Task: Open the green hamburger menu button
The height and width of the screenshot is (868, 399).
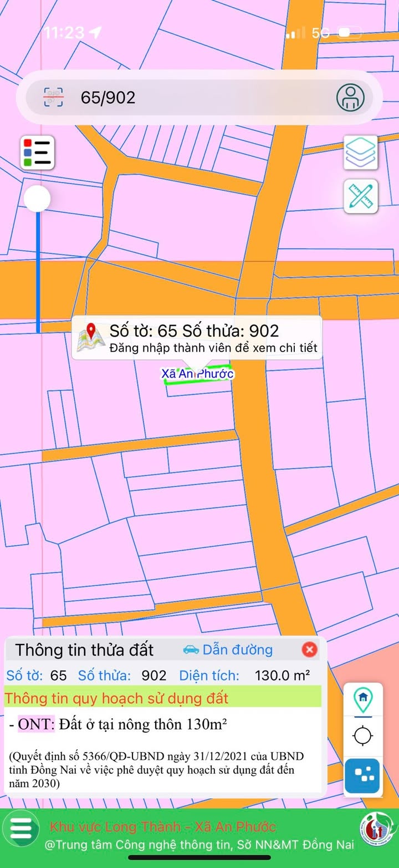Action: click(x=21, y=828)
